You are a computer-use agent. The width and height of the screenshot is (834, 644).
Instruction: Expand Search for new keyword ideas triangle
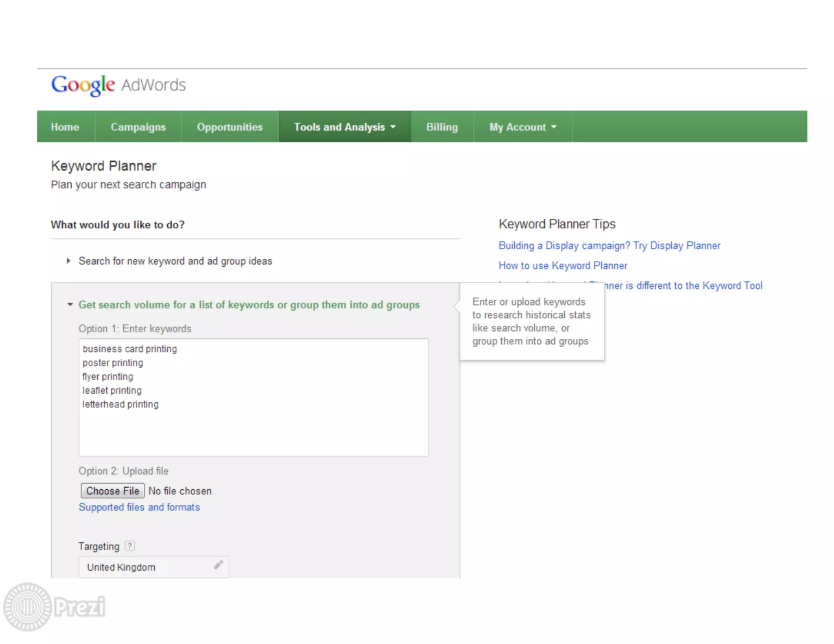(x=68, y=261)
